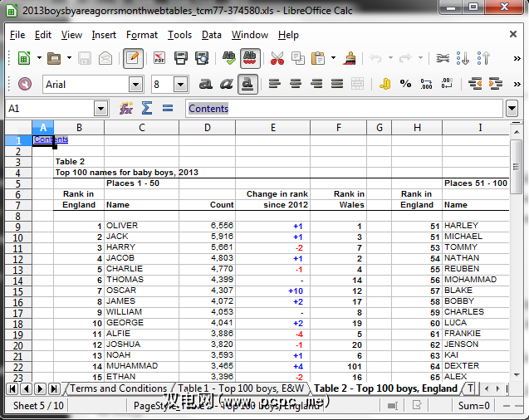Switch to Terms and Conditions sheet tab
The image size is (529, 420).
[118, 388]
